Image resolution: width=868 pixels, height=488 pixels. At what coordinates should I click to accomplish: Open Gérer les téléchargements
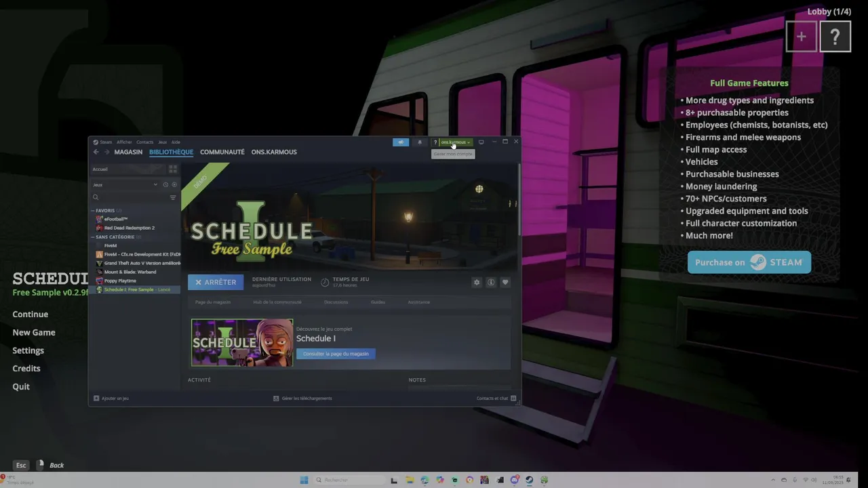pos(302,399)
